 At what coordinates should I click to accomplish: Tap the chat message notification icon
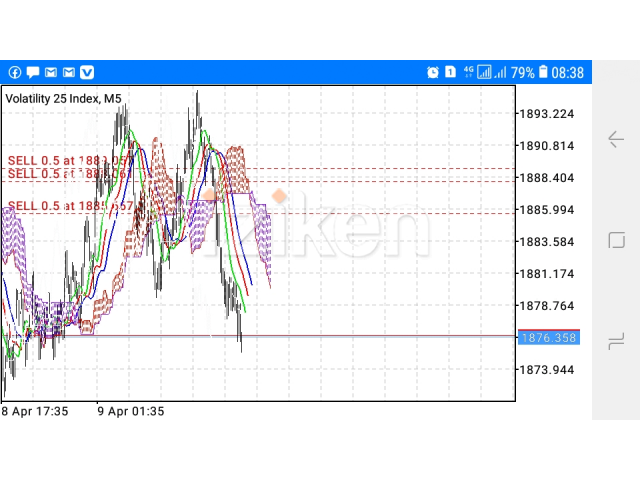point(33,72)
